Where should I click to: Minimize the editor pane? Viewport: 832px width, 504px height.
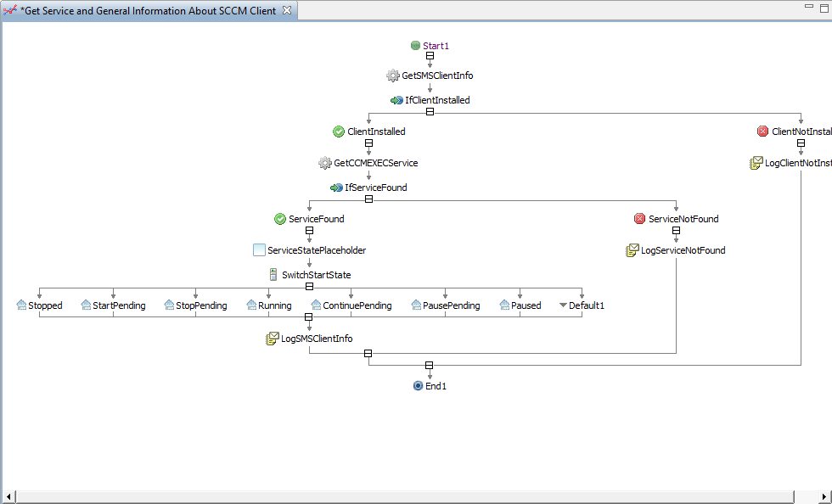point(808,7)
